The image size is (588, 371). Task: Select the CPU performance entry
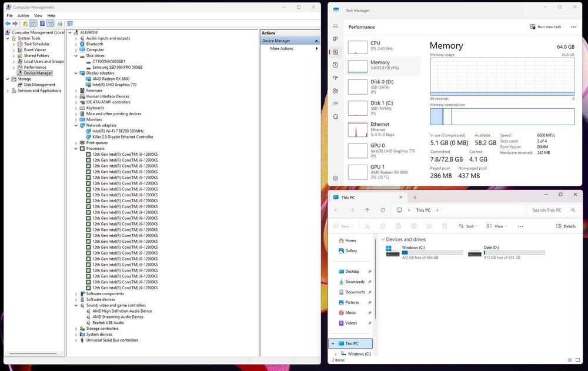(x=383, y=46)
